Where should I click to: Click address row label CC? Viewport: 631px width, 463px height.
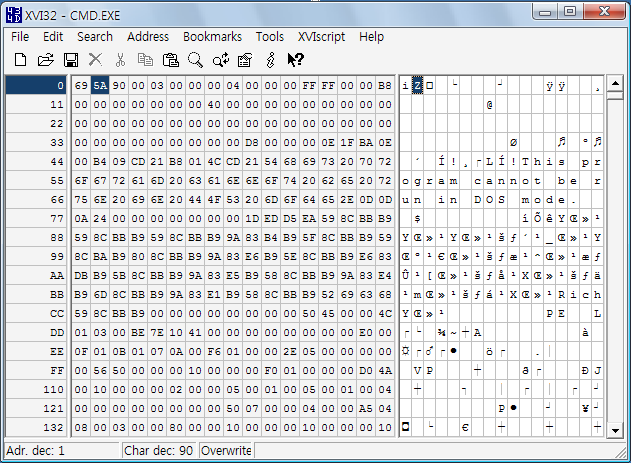pos(36,313)
